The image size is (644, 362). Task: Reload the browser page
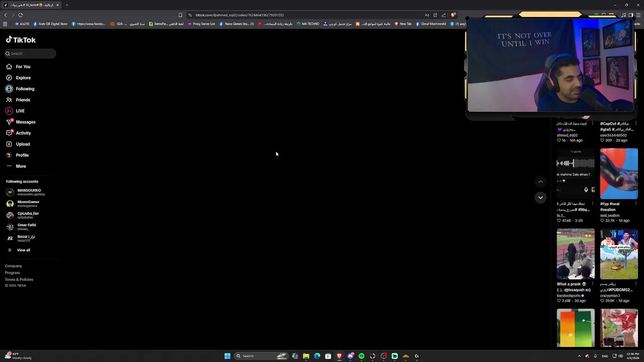coord(21,15)
